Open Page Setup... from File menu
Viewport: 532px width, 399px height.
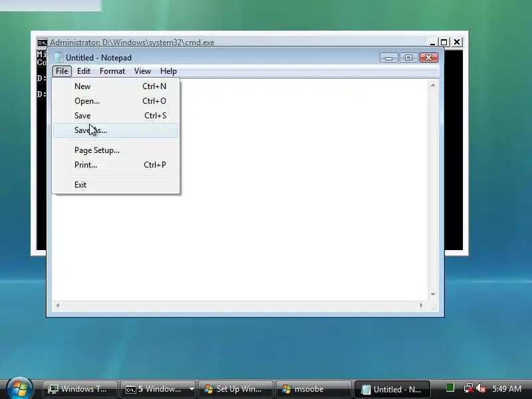click(x=116, y=150)
